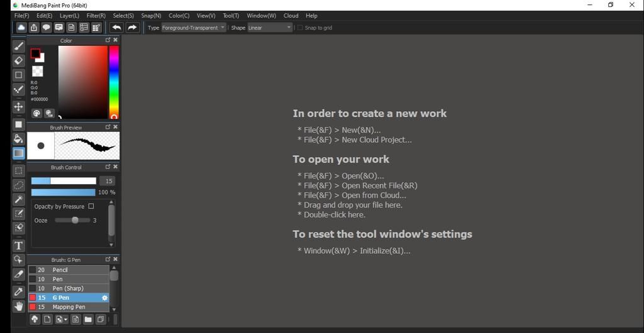This screenshot has width=644, height=333.
Task: Select the Fill rectangle tool
Action: [x=18, y=124]
